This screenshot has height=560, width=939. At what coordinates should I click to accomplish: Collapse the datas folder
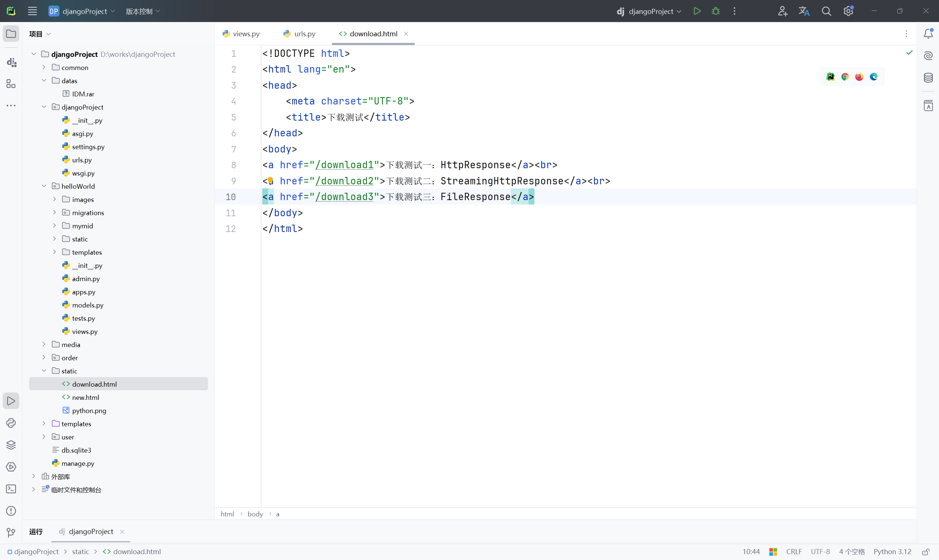(44, 80)
